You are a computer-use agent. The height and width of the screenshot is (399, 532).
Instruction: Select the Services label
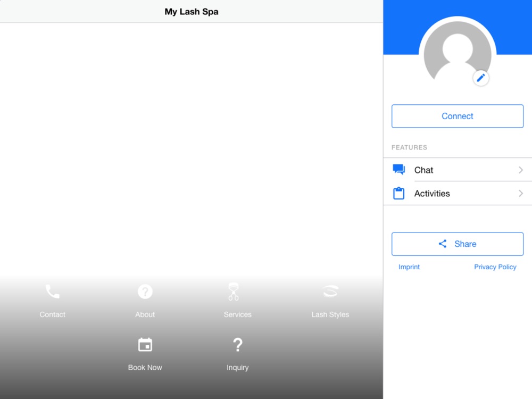click(237, 314)
